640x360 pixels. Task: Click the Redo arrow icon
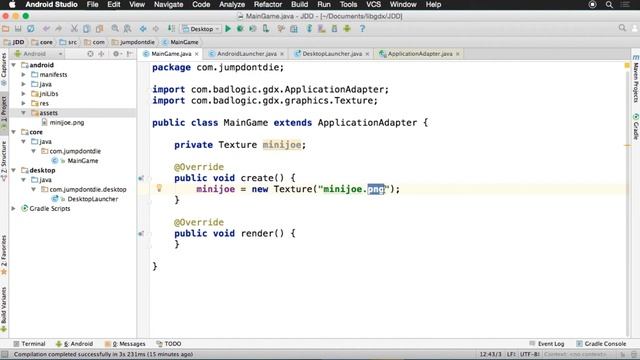(58, 29)
